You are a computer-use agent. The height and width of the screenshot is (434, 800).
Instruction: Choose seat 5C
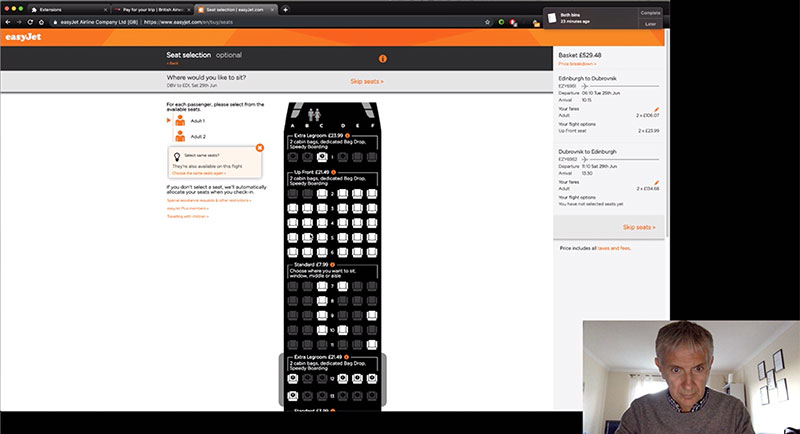pos(322,238)
